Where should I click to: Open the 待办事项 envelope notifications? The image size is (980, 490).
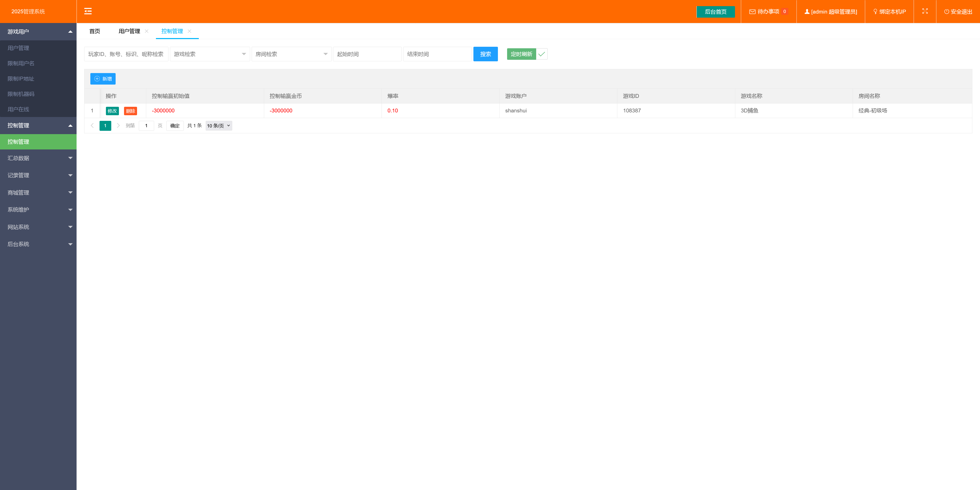768,11
